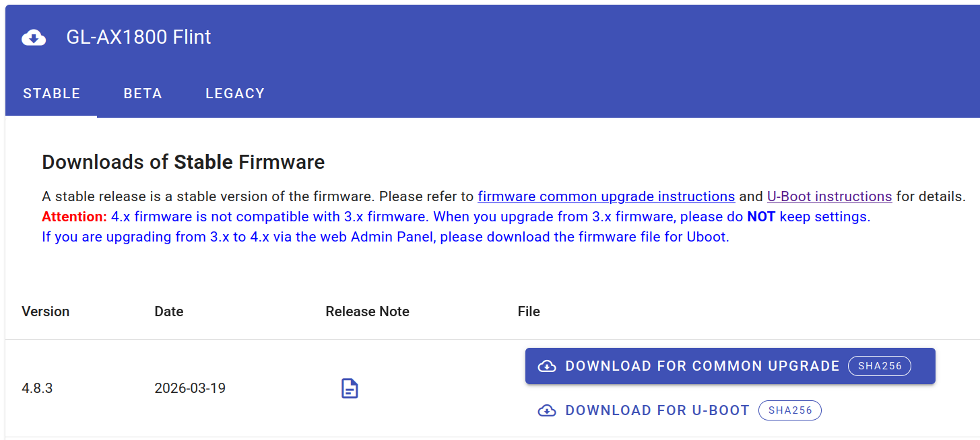Click cloud icon inside Download for Common Upgrade
Viewport: 980px width, 440px height.
[547, 366]
